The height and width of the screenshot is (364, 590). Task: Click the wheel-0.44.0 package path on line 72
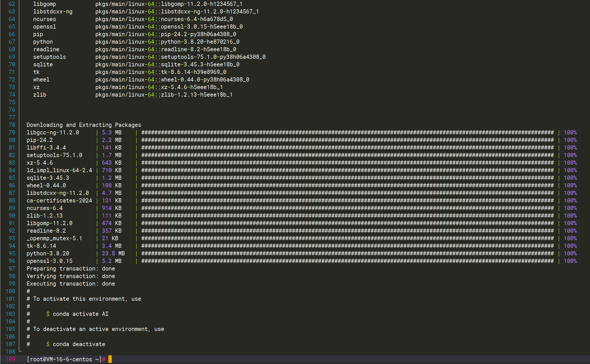[x=172, y=80]
